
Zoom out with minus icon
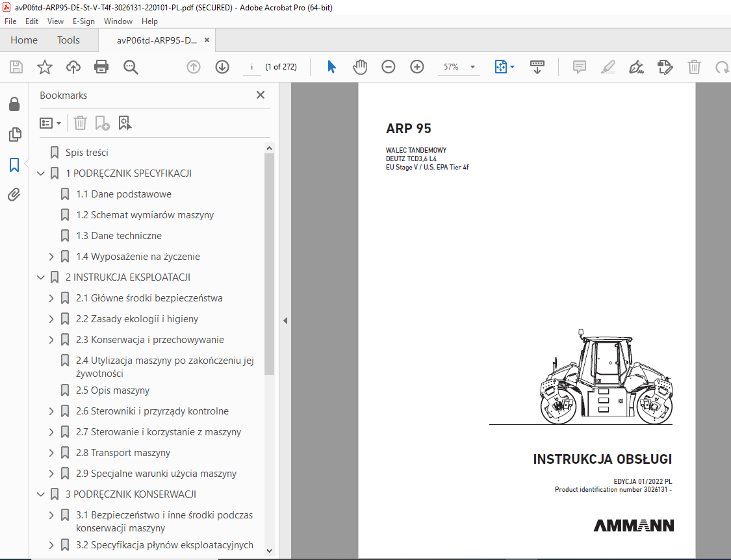point(389,67)
